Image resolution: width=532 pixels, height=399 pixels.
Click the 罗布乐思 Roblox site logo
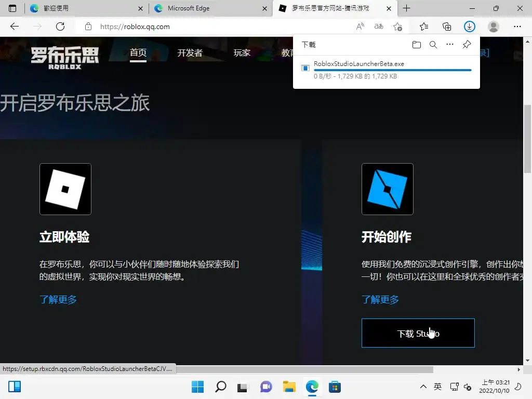[65, 57]
